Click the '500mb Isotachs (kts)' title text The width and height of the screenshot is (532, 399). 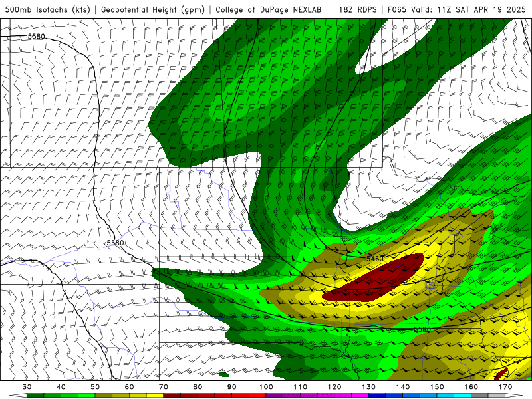48,9
